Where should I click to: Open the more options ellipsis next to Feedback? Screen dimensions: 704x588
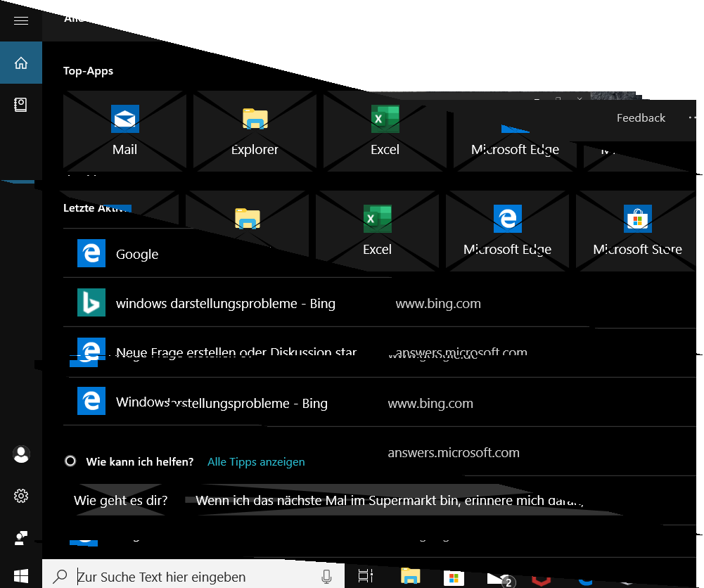tap(692, 117)
